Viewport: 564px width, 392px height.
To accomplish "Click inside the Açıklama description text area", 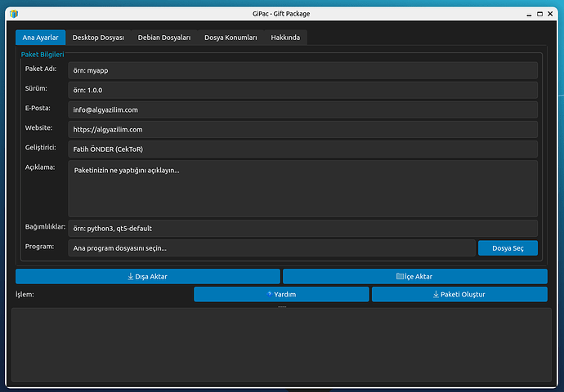I will (303, 189).
